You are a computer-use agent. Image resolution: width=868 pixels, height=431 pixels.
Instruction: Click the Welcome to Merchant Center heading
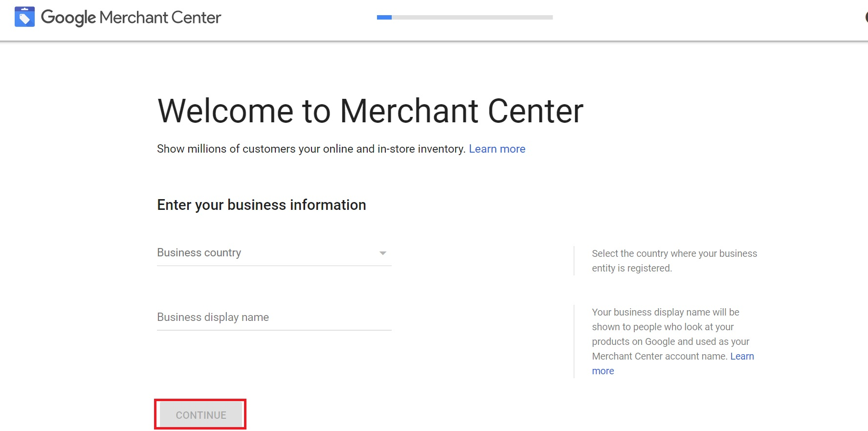tap(370, 111)
